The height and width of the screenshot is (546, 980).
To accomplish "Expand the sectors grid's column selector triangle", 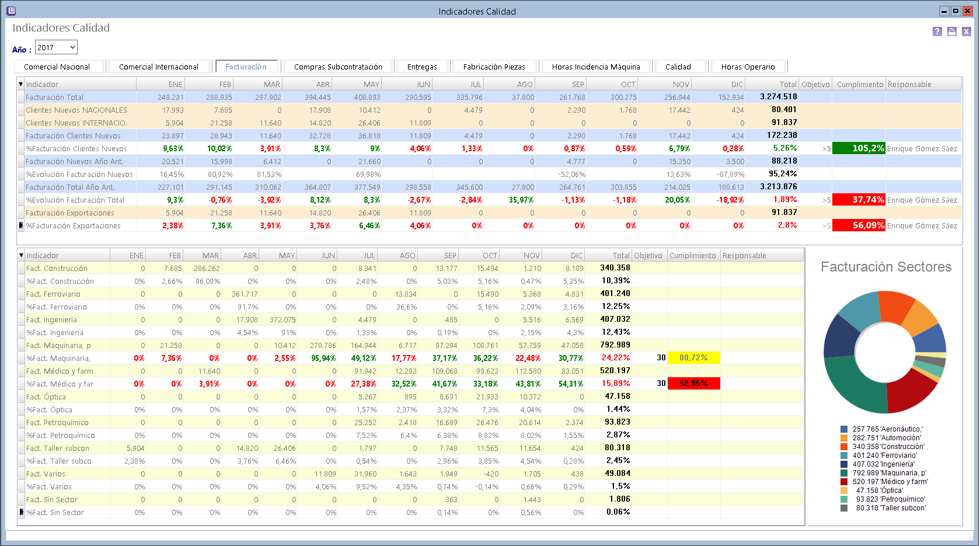I will click(22, 255).
